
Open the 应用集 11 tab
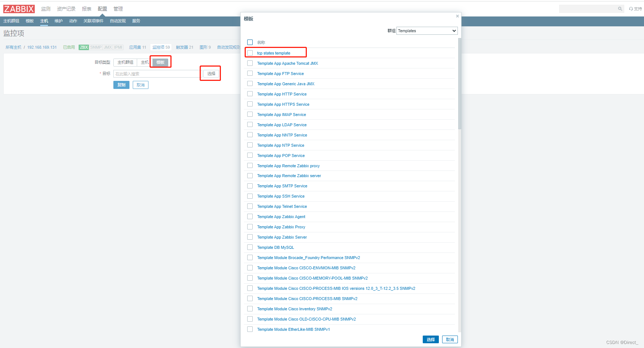[x=138, y=47]
